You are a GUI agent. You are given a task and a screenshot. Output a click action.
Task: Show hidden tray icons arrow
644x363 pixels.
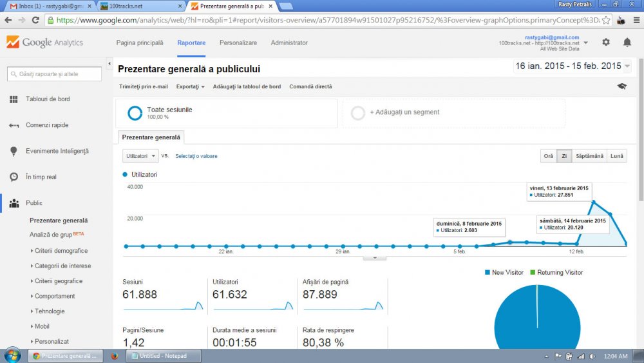click(x=547, y=357)
